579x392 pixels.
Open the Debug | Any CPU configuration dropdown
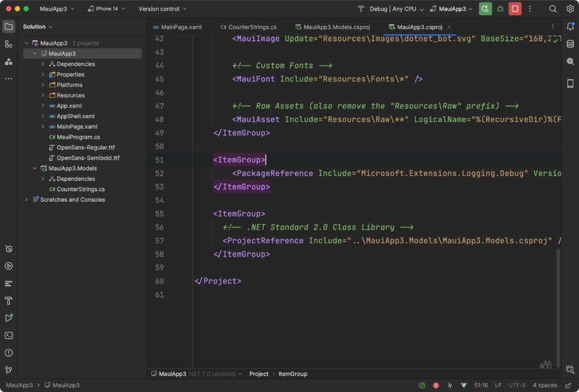(x=394, y=8)
